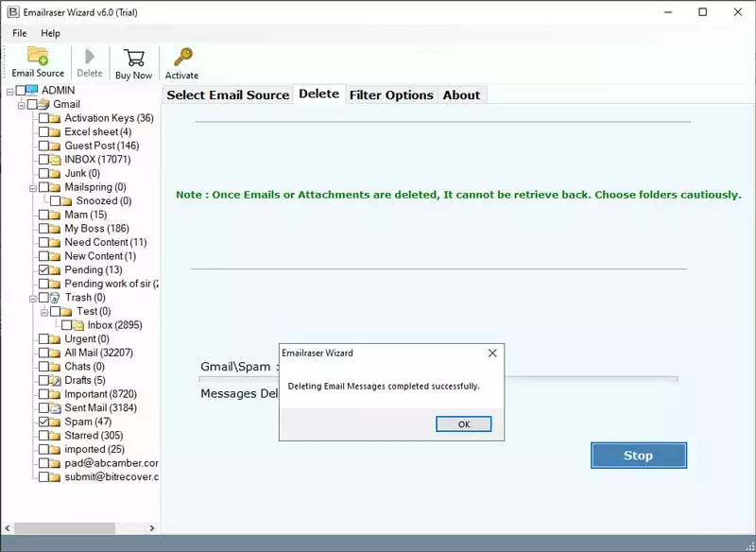Screen dimensions: 756x552
Task: Click the Email Source toolbar icon
Action: pyautogui.click(x=38, y=56)
